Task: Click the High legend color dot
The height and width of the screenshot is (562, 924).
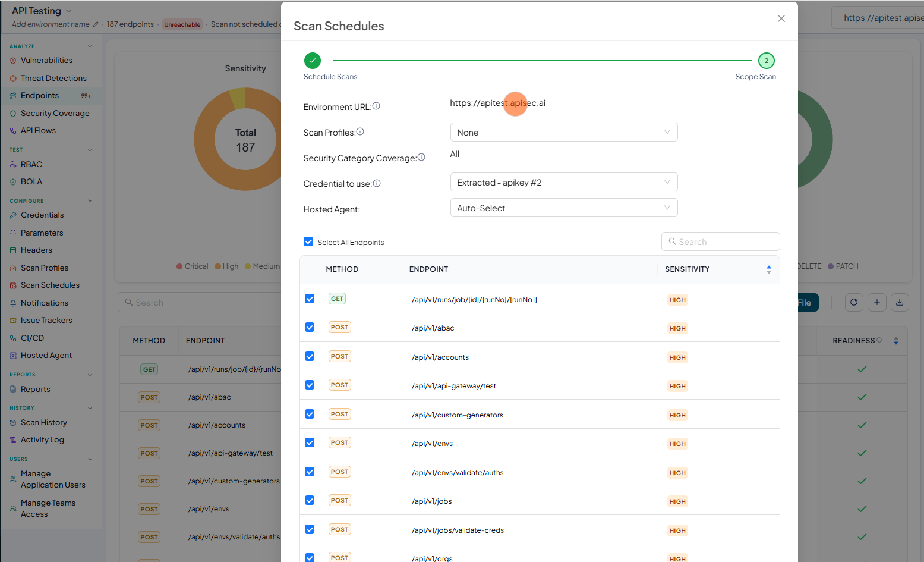Action: [x=218, y=266]
